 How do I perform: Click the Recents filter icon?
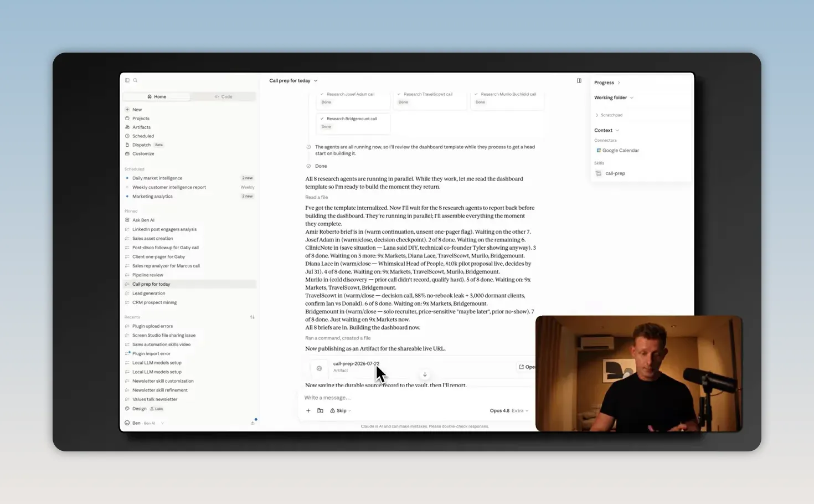click(x=253, y=317)
